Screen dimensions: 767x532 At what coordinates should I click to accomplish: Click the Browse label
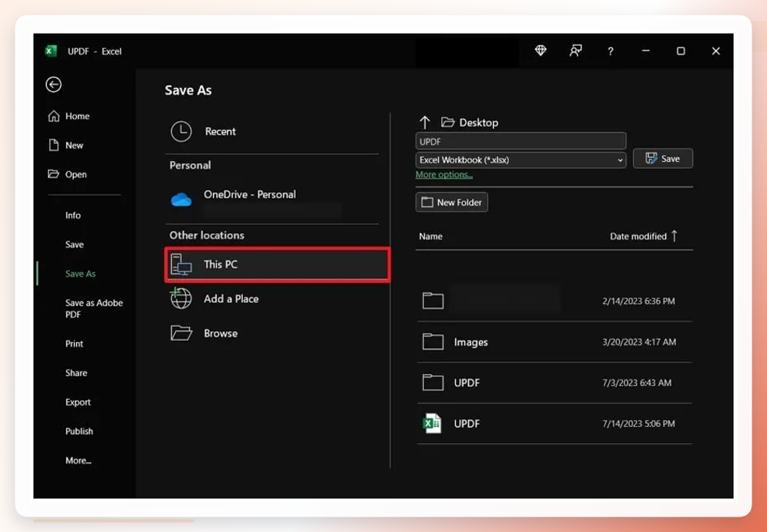pos(221,334)
